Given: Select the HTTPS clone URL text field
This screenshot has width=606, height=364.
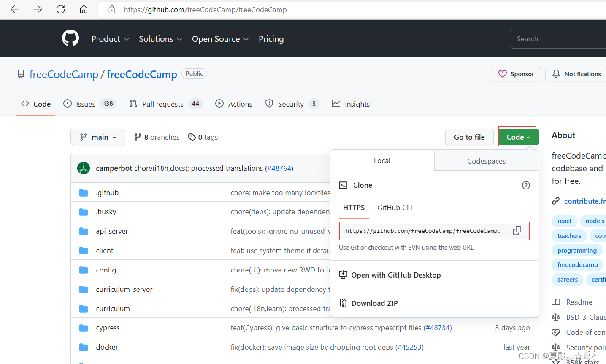Looking at the screenshot, I should [423, 231].
